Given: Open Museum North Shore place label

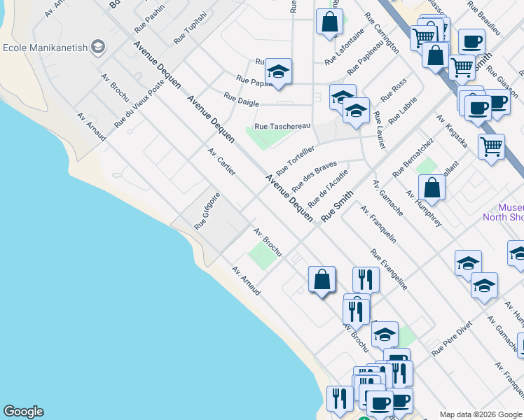Looking at the screenshot, I should point(503,212).
